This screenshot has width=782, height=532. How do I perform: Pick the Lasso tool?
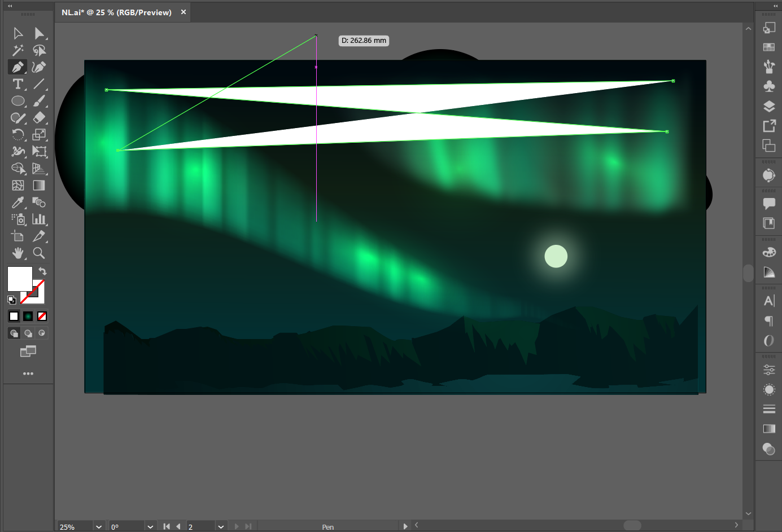(x=39, y=50)
